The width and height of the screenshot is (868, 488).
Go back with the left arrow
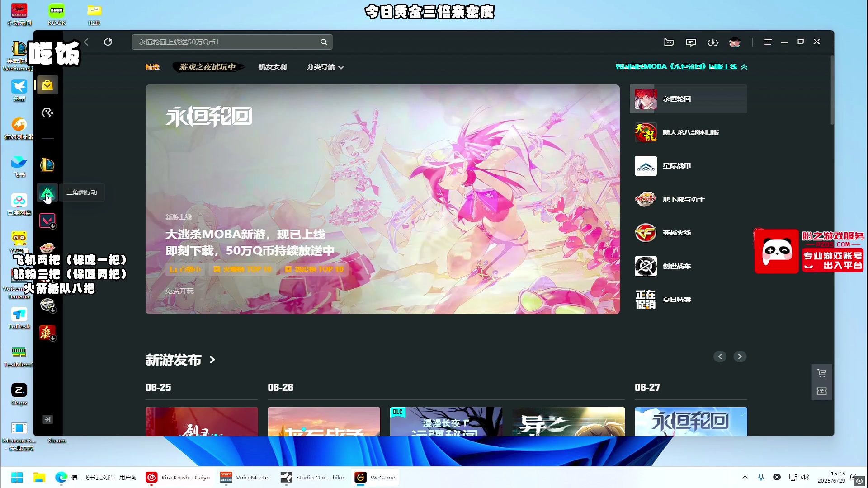click(86, 42)
